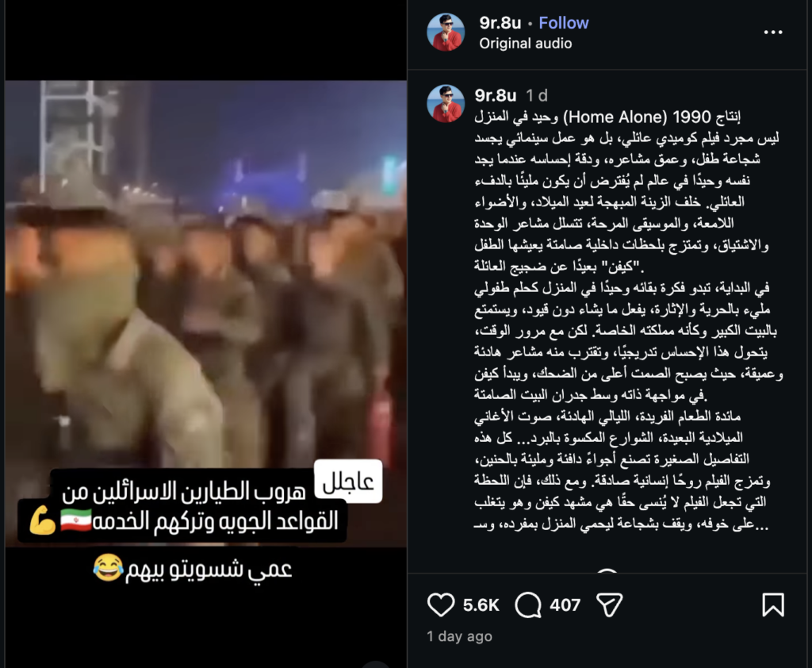Open comments via speech bubble icon
The image size is (812, 668).
(x=527, y=605)
